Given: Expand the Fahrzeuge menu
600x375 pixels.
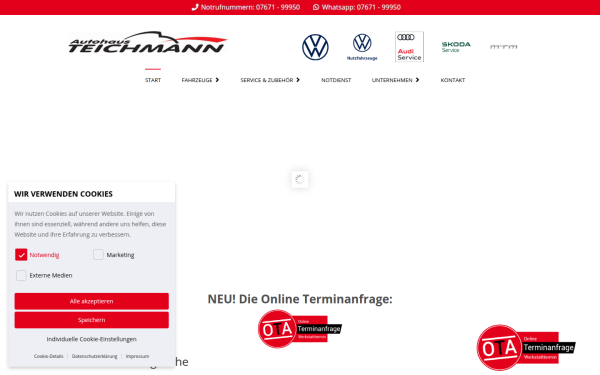Looking at the screenshot, I should point(200,80).
